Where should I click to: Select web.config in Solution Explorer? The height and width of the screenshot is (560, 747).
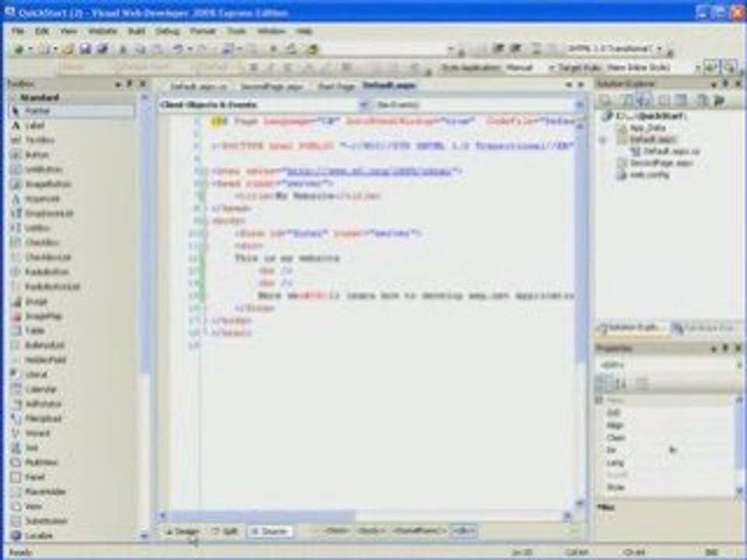click(650, 175)
